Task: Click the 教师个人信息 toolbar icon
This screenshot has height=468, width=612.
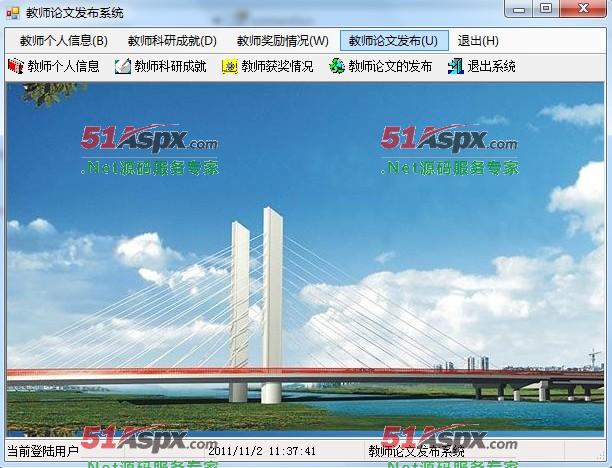Action: coord(16,66)
